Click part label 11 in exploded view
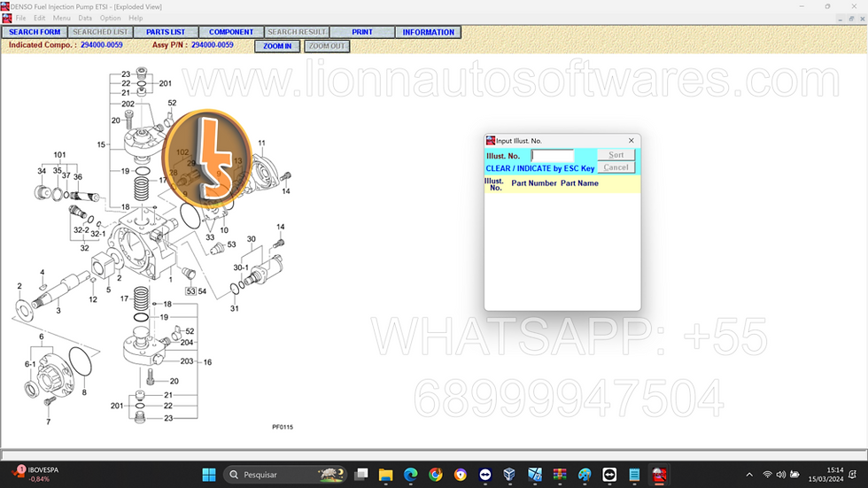The width and height of the screenshot is (868, 488). (261, 143)
